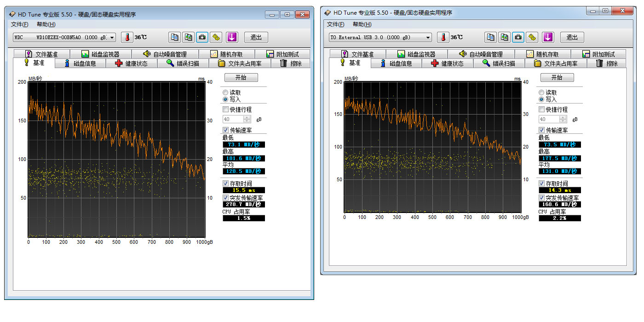The image size is (644, 322).
Task: Open 附加测试 tab in External USB window
Action: (598, 54)
